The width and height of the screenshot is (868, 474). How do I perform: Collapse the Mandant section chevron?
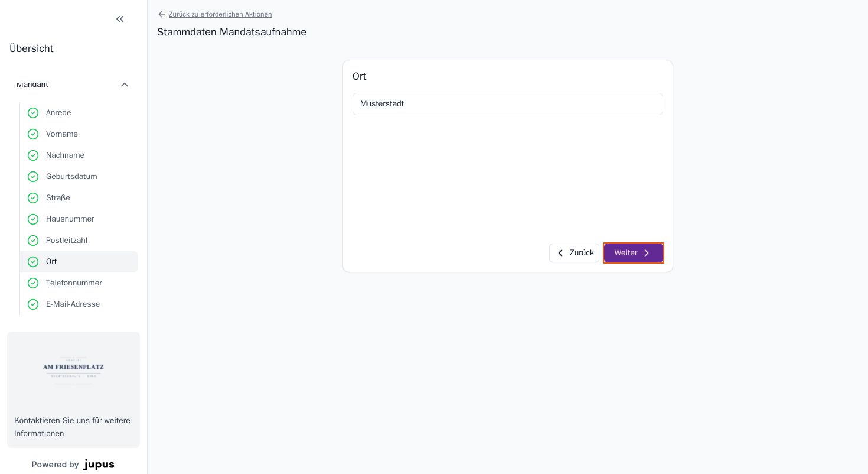click(x=125, y=85)
